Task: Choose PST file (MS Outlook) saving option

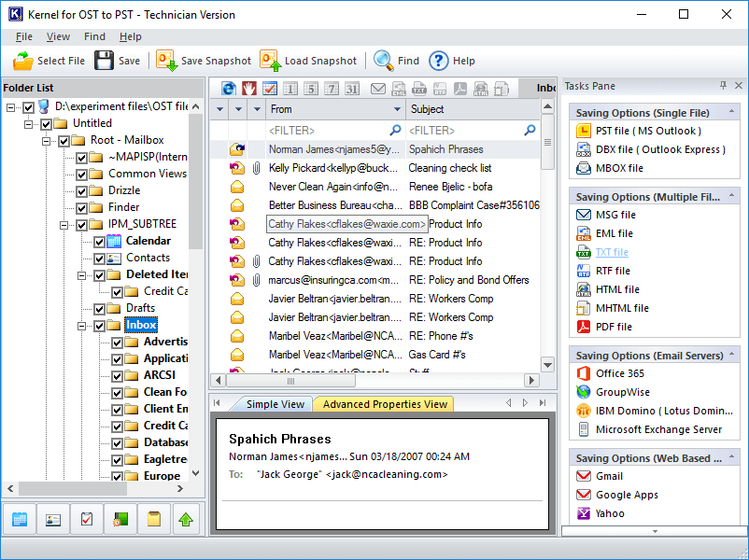Action: 649,131
